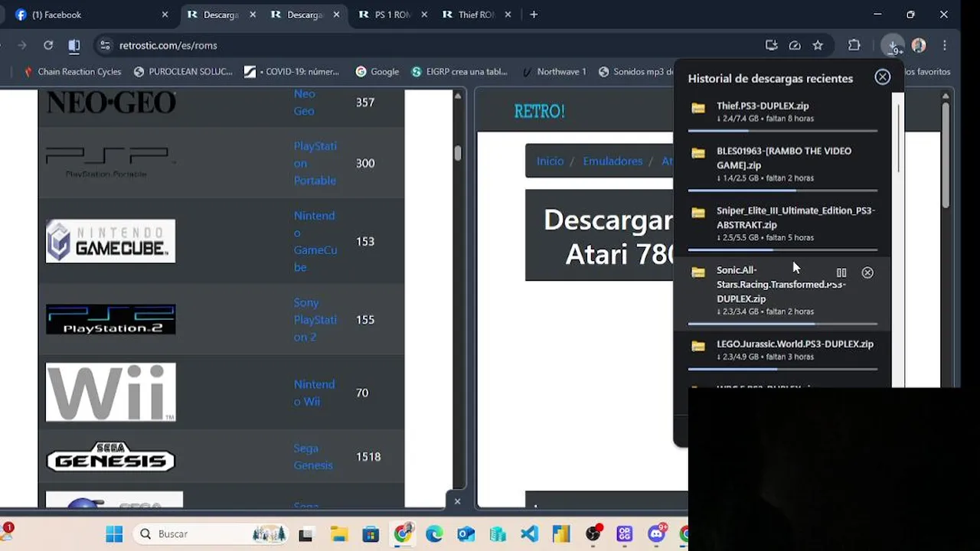Viewport: 980px width, 551px height.
Task: Click the folder icon for Sniper Elite III download
Action: (698, 213)
